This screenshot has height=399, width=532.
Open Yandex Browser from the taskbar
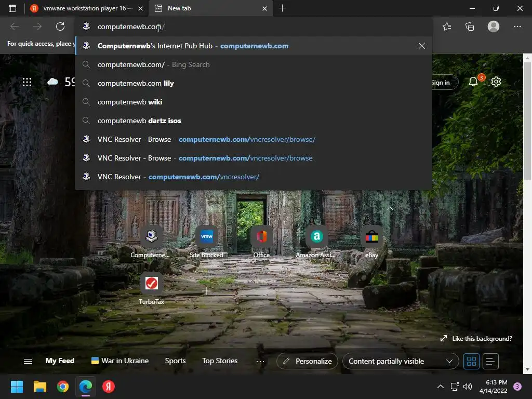coord(109,387)
